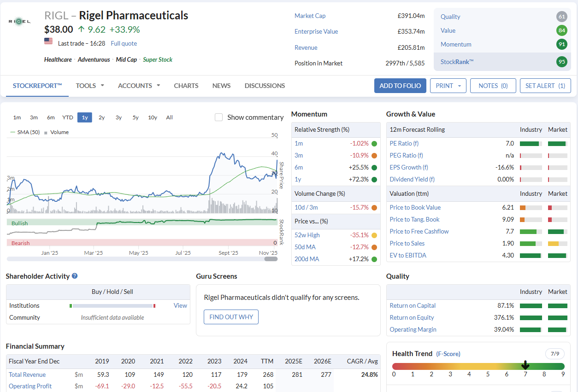Go to the Charts tab
This screenshot has height=392, width=578.
[x=186, y=86]
